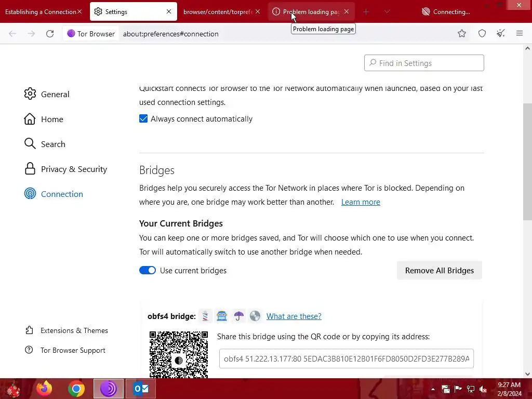This screenshot has width=532, height=399.
Task: Open the hamburger application menu
Action: [520, 33]
